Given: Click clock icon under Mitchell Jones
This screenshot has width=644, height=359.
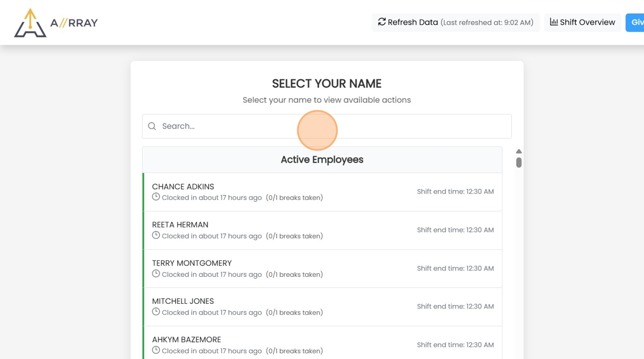Looking at the screenshot, I should click(x=156, y=312).
